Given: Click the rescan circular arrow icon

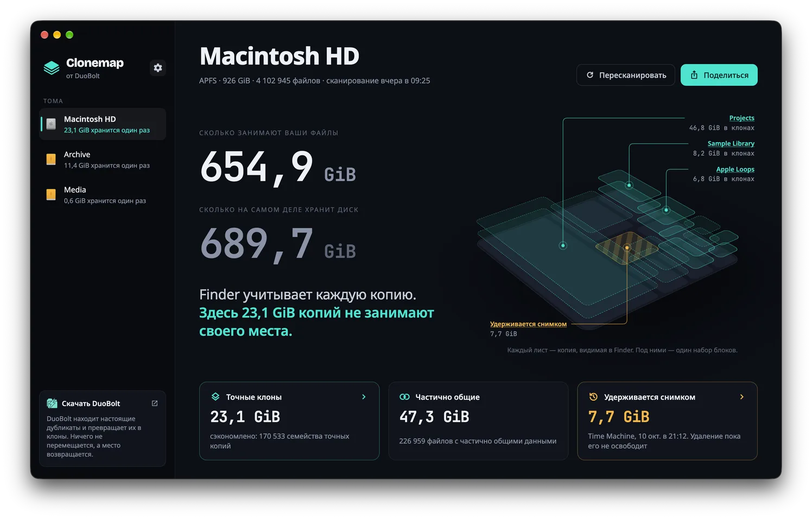Looking at the screenshot, I should pos(590,75).
